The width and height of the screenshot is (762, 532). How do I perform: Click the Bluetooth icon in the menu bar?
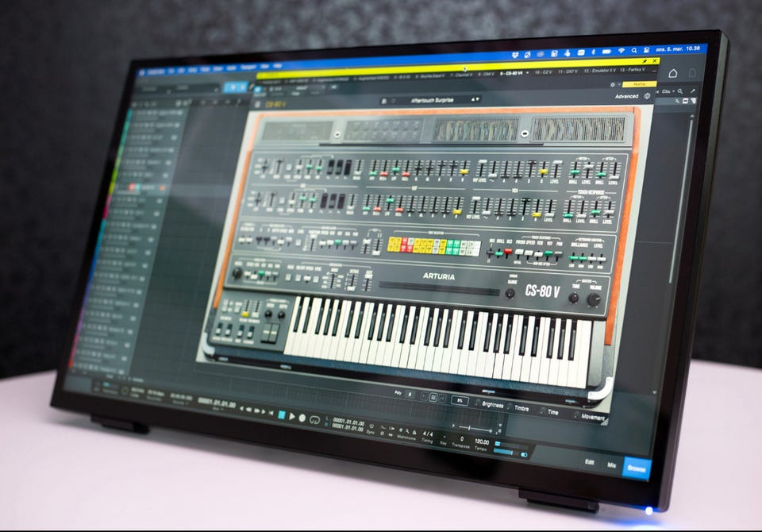(594, 52)
